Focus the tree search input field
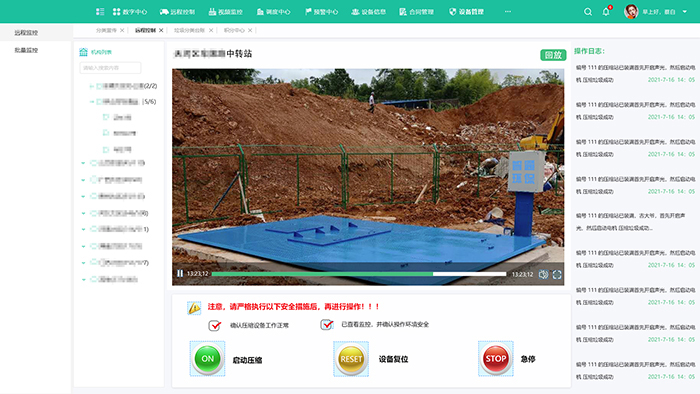The width and height of the screenshot is (700, 394). (x=110, y=68)
